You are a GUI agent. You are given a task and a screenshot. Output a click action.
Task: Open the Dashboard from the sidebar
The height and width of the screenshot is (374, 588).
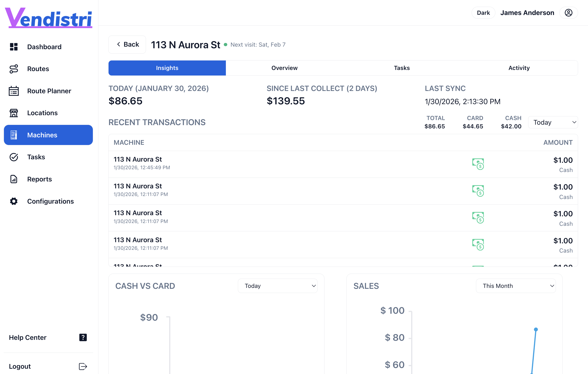point(13,47)
